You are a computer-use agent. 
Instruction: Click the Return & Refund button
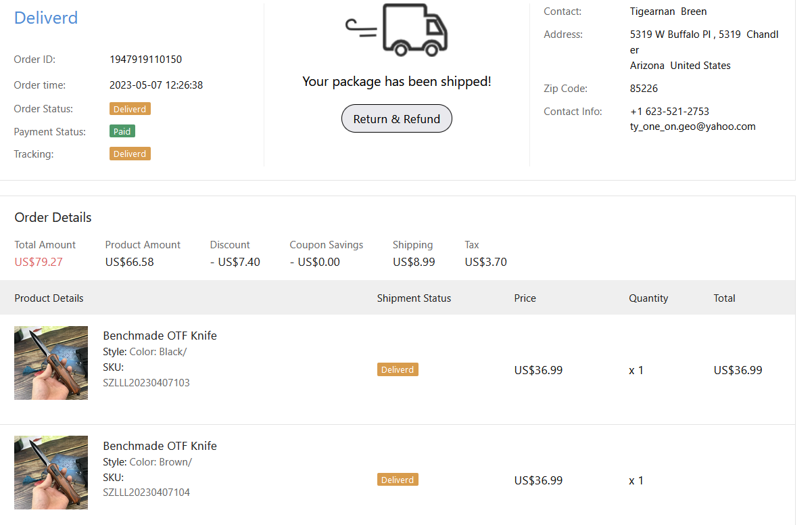396,119
